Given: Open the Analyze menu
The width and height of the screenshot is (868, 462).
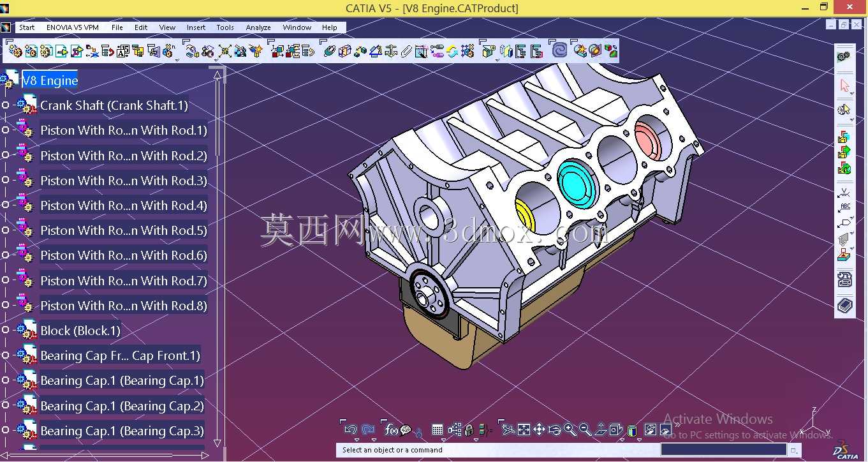Looking at the screenshot, I should [258, 27].
